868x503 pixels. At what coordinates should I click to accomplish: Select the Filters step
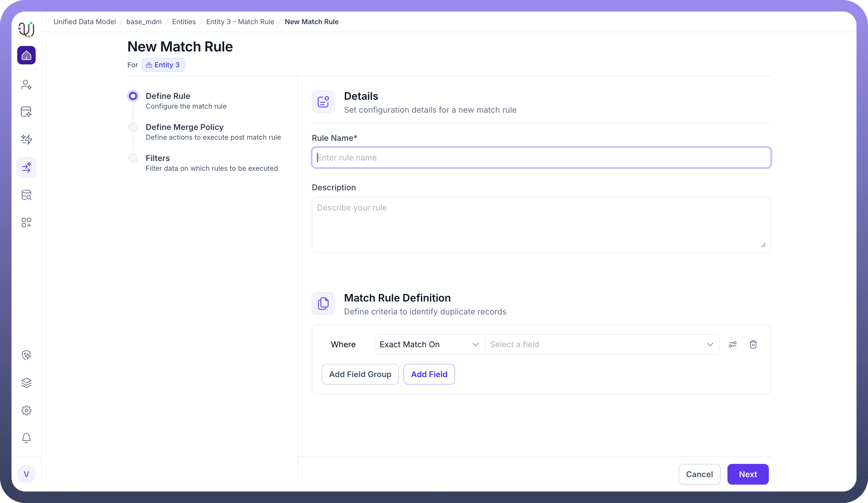158,158
